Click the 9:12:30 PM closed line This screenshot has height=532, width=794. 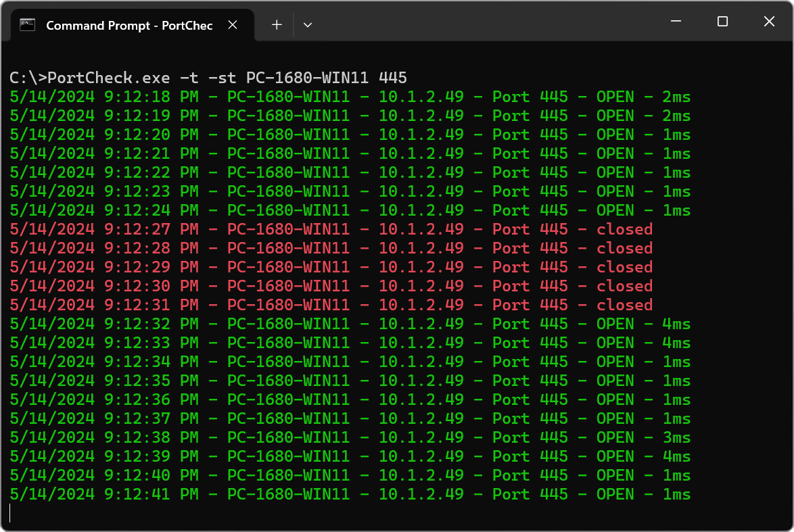331,286
